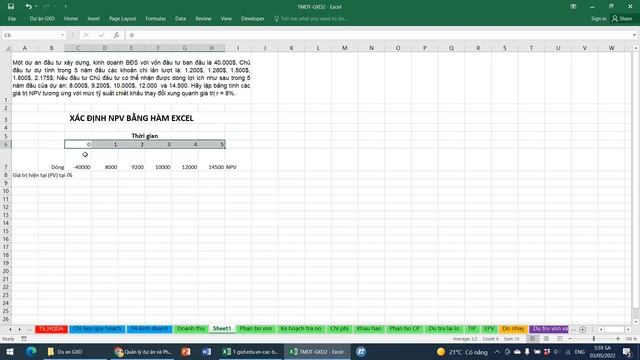Screen dimensions: 640x360
Task: Open the Undo history dropdown arrow
Action: pyautogui.click(x=36, y=7)
